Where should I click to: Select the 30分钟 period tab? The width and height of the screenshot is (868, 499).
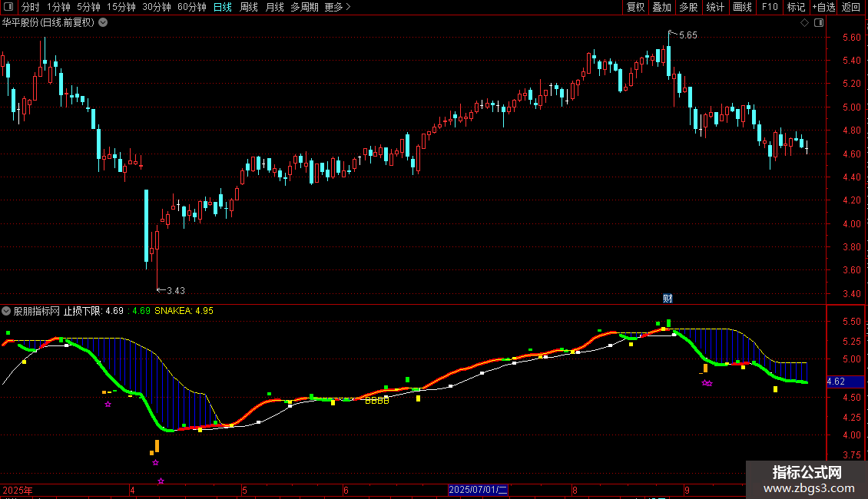[x=157, y=7]
